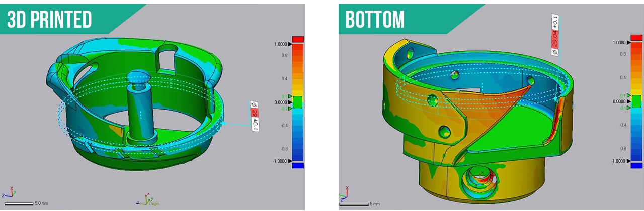Viewport: 644px width, 211px height.
Task: Click the red upper-limit swatch in 3D PRINTED legend
Action: click(298, 39)
